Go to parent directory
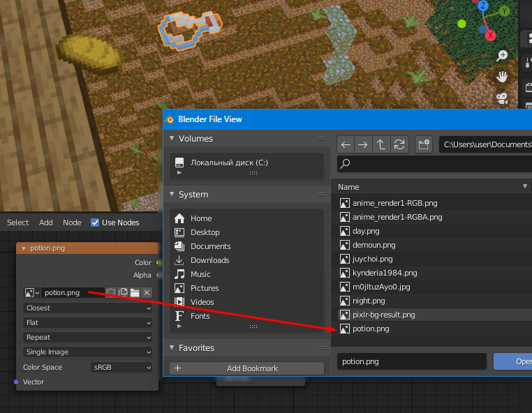 [381, 145]
